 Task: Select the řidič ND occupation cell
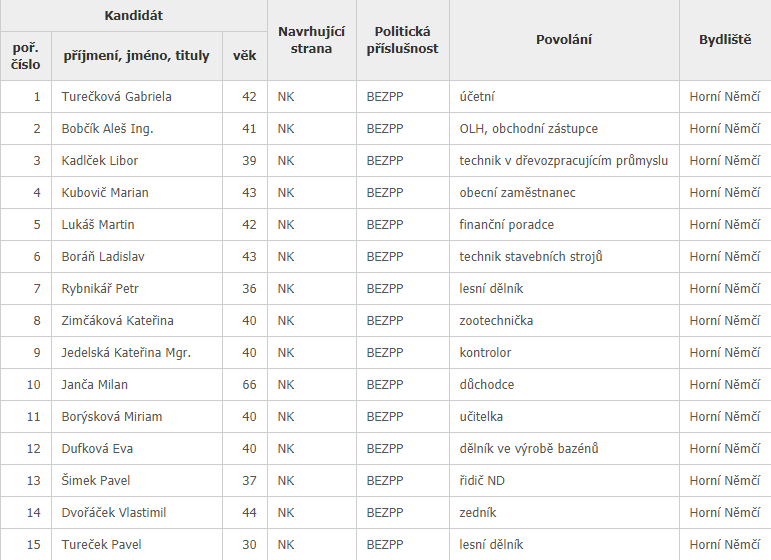click(x=482, y=481)
